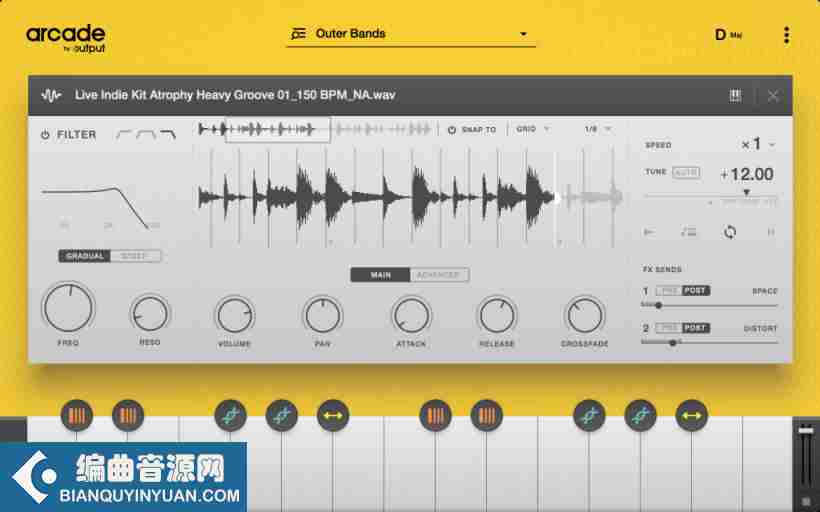Click the CROSSFADE knob
The height and width of the screenshot is (512, 820).
(x=584, y=315)
